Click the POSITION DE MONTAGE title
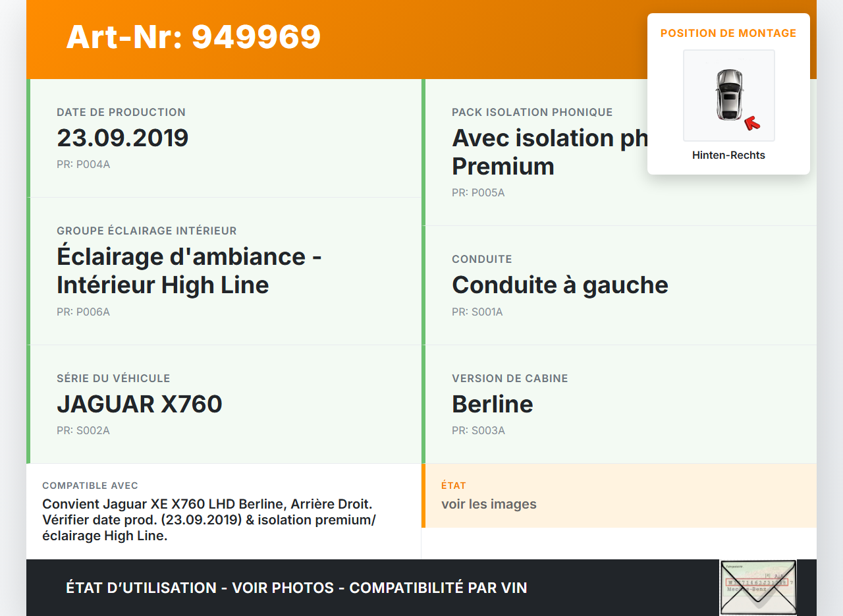Image resolution: width=843 pixels, height=616 pixels. (x=728, y=33)
